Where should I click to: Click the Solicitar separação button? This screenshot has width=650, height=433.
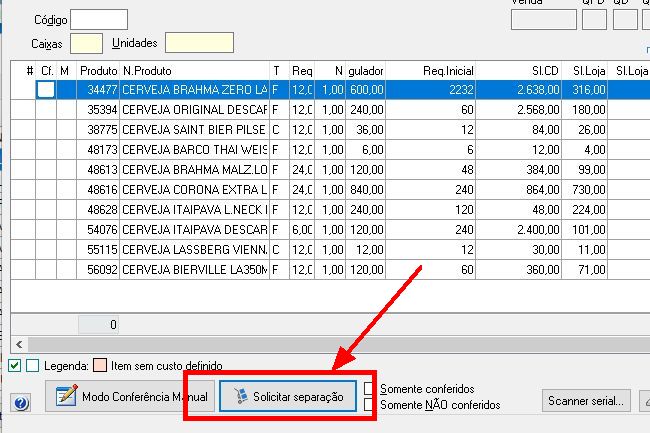[288, 397]
